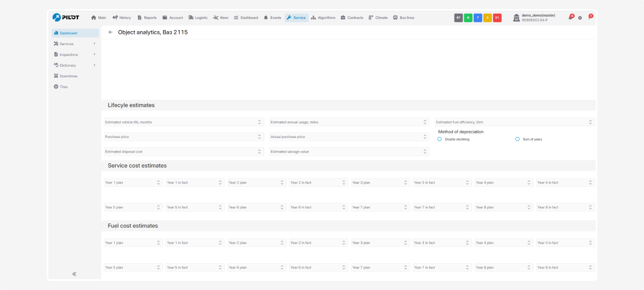Select Sum of years depreciation method
644x290 pixels.
(517, 139)
